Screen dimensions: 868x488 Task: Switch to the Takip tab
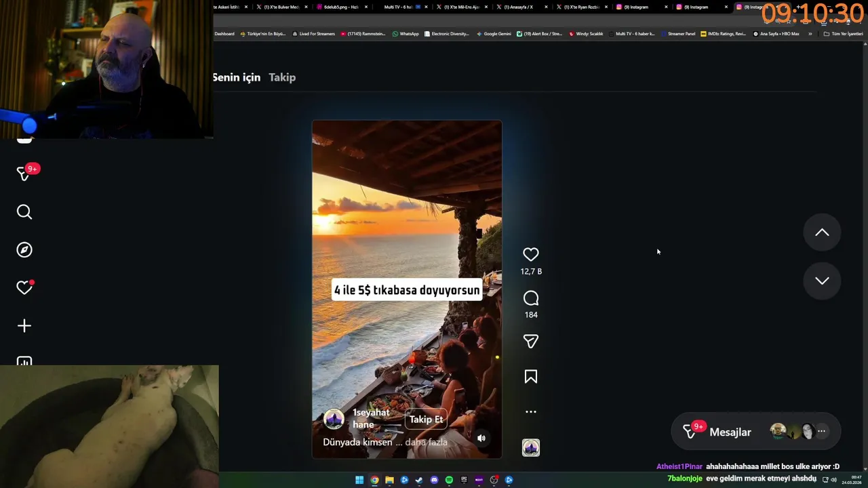coord(282,77)
